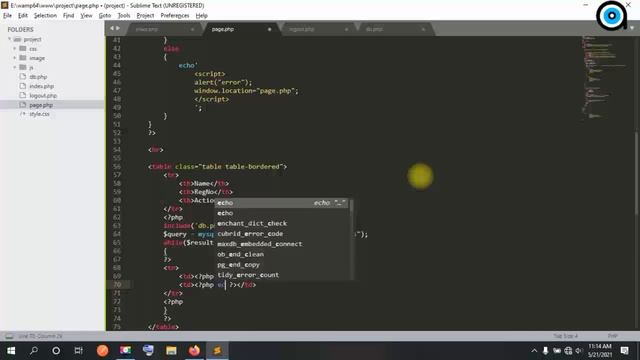Switch to the logout.php tab
The image size is (640, 360).
click(x=318, y=29)
